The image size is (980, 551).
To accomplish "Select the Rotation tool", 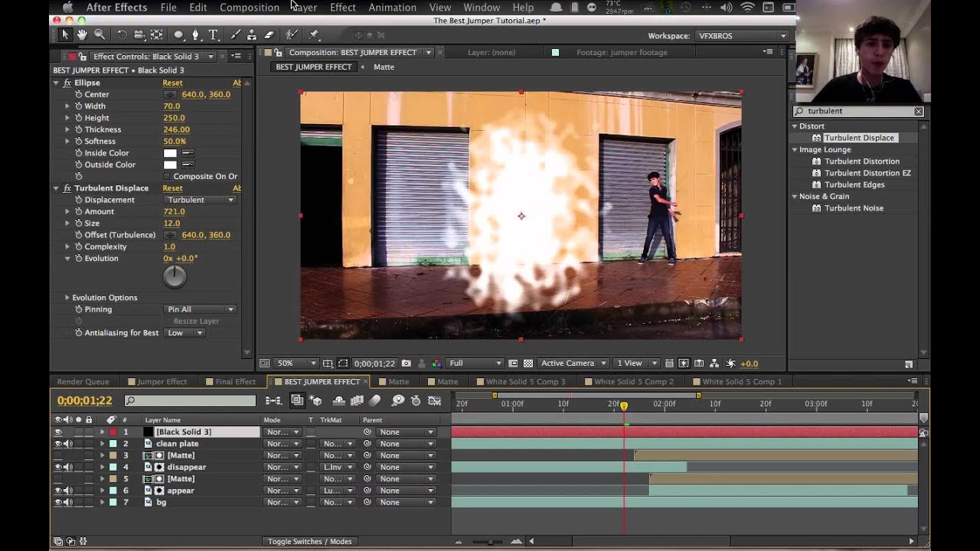I will (122, 35).
